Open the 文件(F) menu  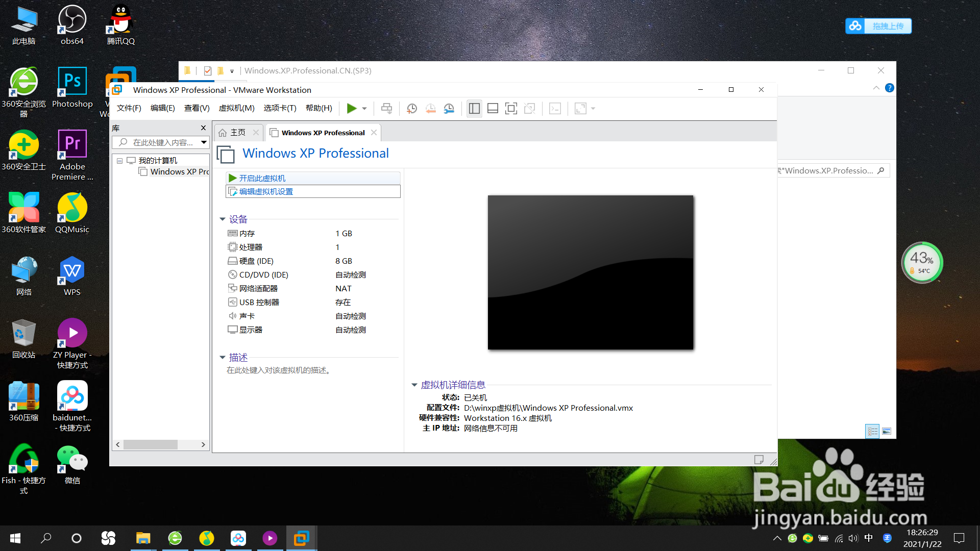coord(129,108)
